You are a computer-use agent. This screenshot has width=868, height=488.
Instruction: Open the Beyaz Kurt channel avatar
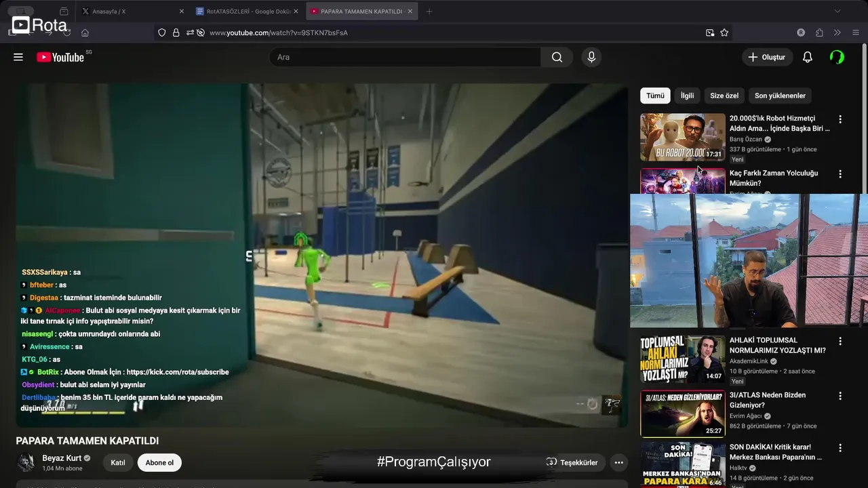26,462
